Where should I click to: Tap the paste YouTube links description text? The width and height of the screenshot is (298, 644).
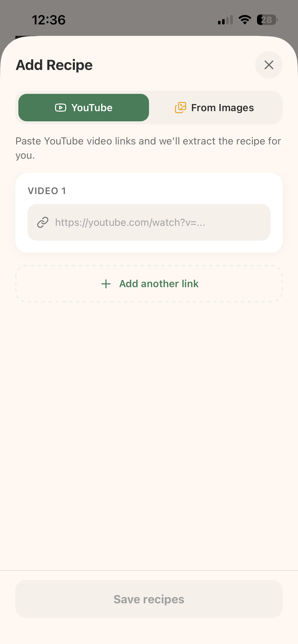point(148,148)
